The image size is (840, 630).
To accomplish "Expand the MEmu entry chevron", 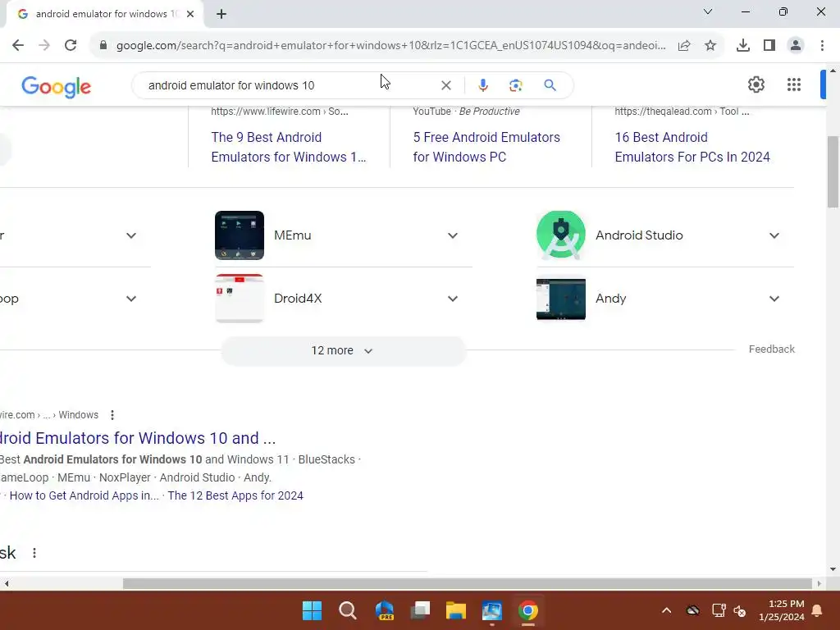I will pos(453,235).
